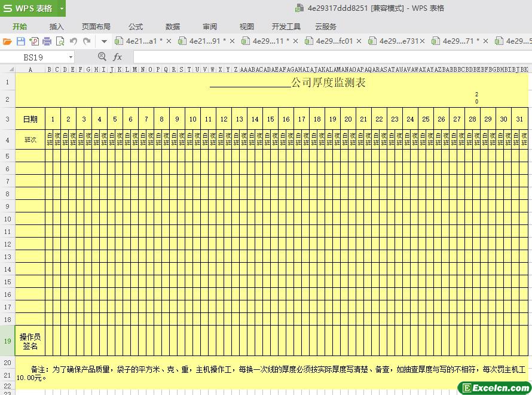Click the WPS 表格 logo button
The height and width of the screenshot is (395, 532).
[28, 8]
